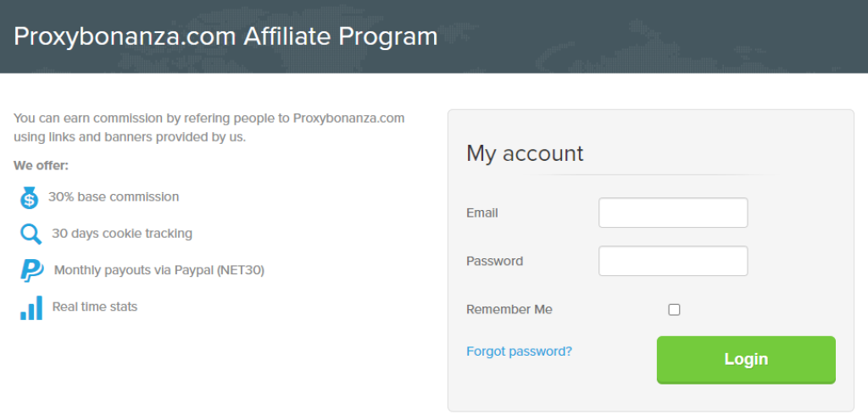The image size is (868, 420).
Task: Tick the Remember Me checkbox
Action: pos(674,310)
